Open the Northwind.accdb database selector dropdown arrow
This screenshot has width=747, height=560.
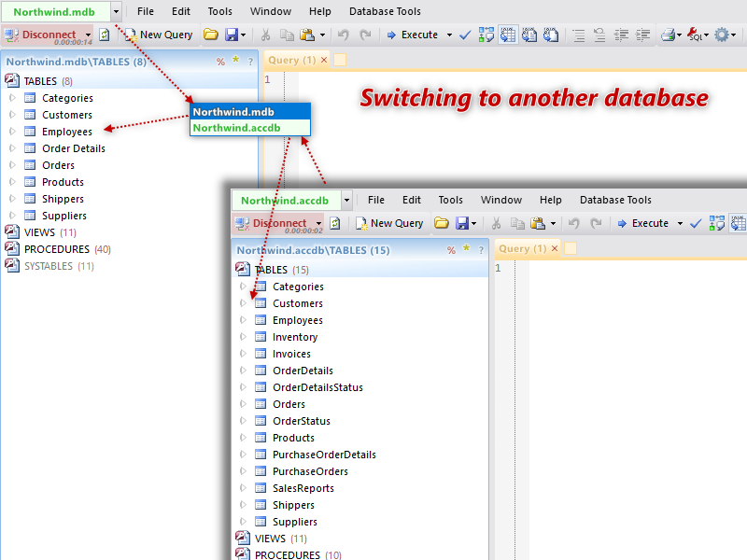(346, 201)
